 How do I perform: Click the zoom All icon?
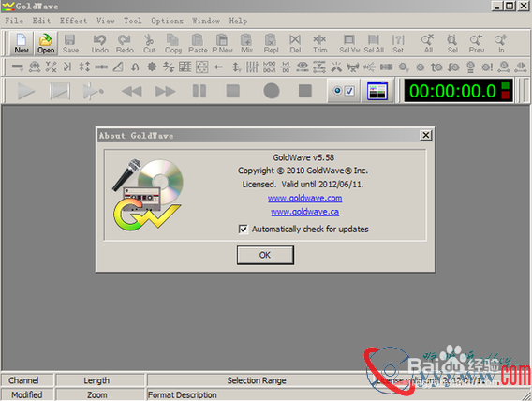[x=428, y=43]
